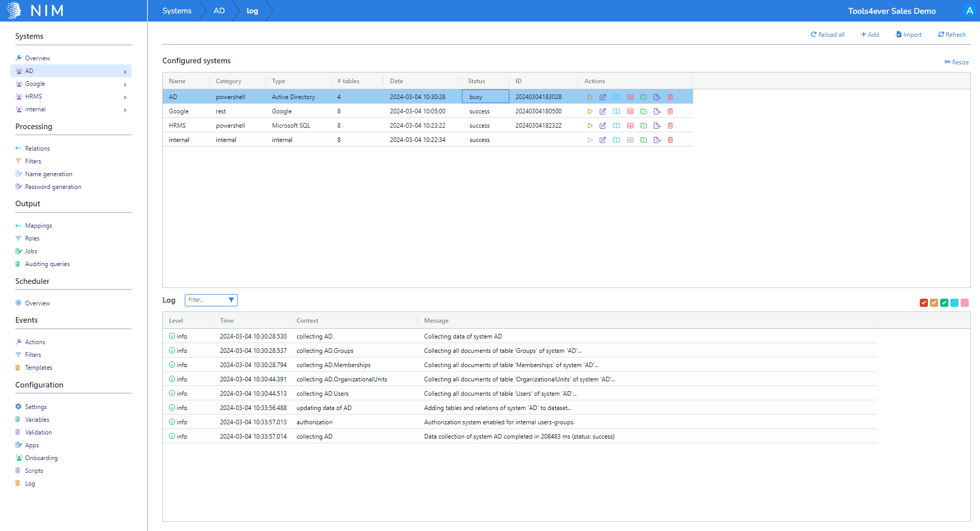The height and width of the screenshot is (531, 980).
Task: Toggle the pink log filter swatch
Action: pos(964,303)
